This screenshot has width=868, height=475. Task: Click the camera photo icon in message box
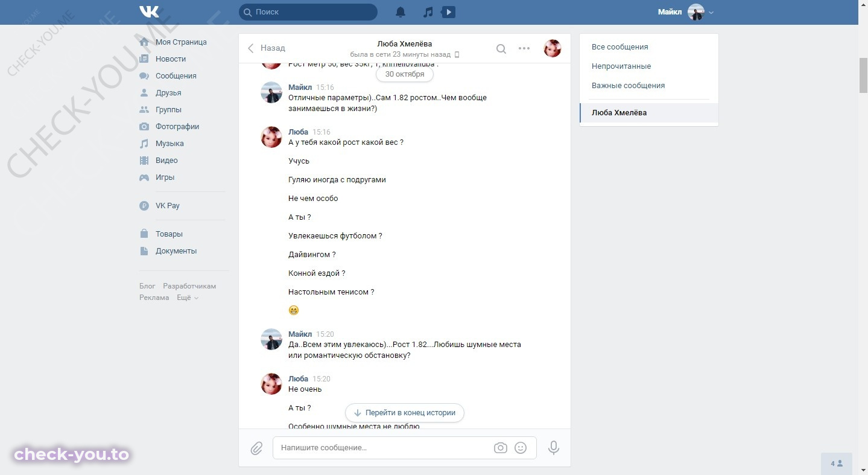coord(500,448)
